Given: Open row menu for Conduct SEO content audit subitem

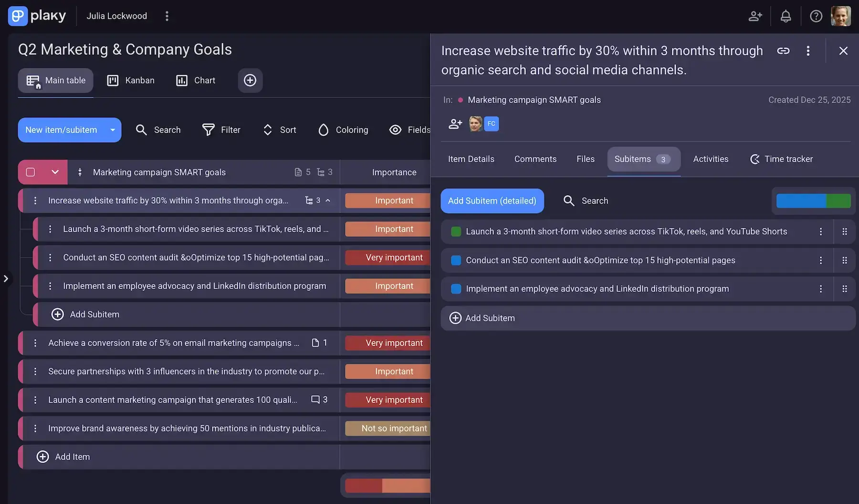Looking at the screenshot, I should pos(50,257).
